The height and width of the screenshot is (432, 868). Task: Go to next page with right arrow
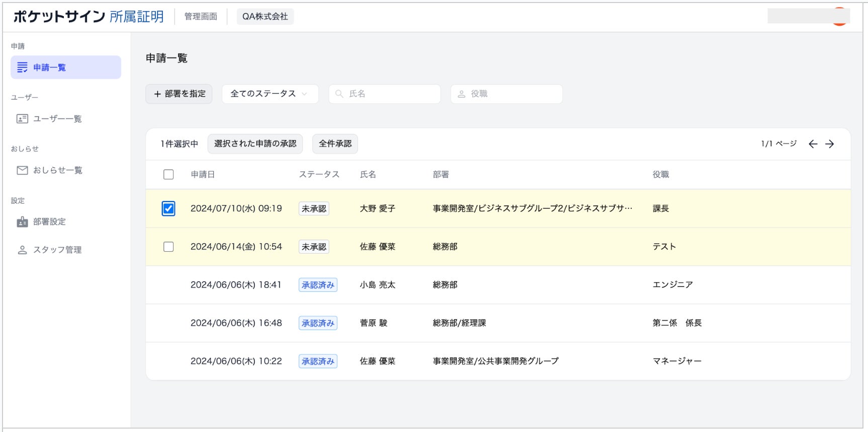click(830, 144)
